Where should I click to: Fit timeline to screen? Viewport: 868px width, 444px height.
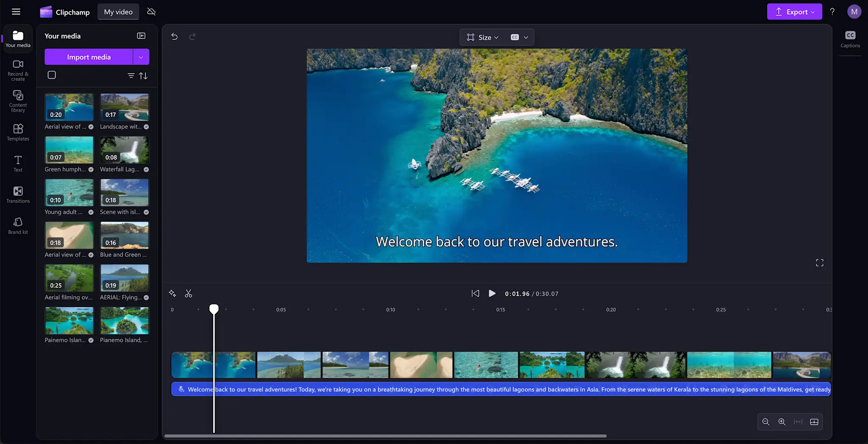(x=798, y=422)
